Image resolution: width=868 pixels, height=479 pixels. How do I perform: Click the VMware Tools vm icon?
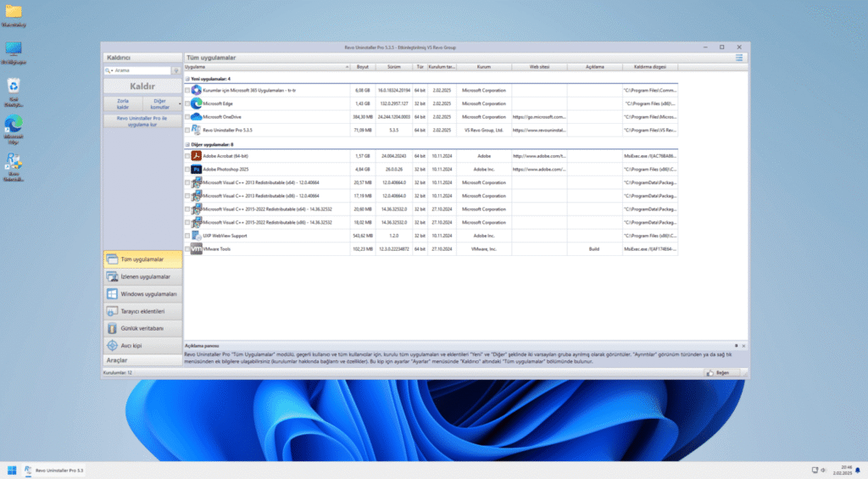[x=196, y=249]
